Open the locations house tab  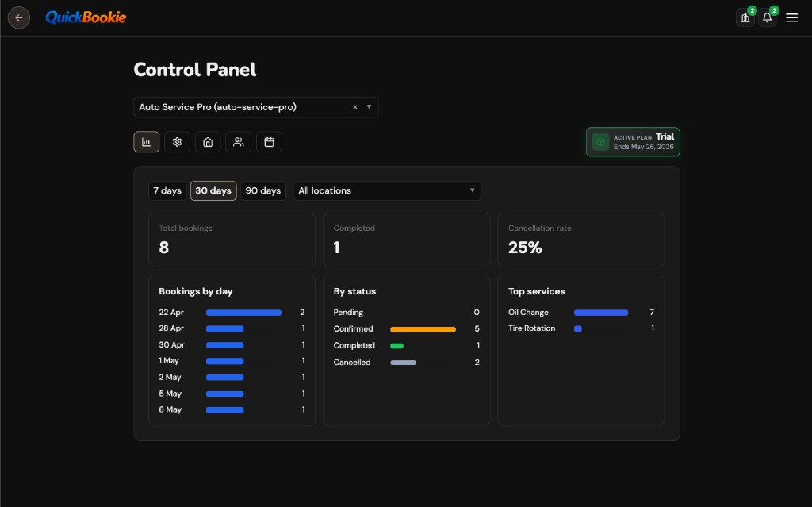pyautogui.click(x=208, y=142)
